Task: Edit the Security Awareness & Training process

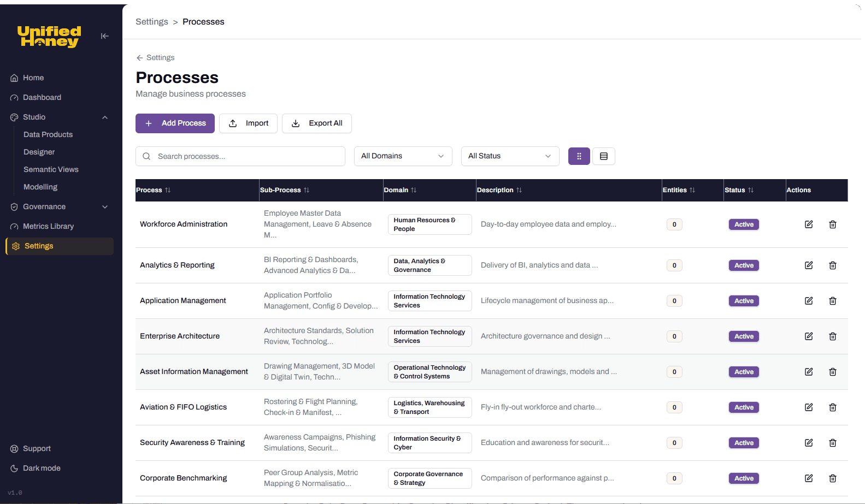Action: click(809, 443)
